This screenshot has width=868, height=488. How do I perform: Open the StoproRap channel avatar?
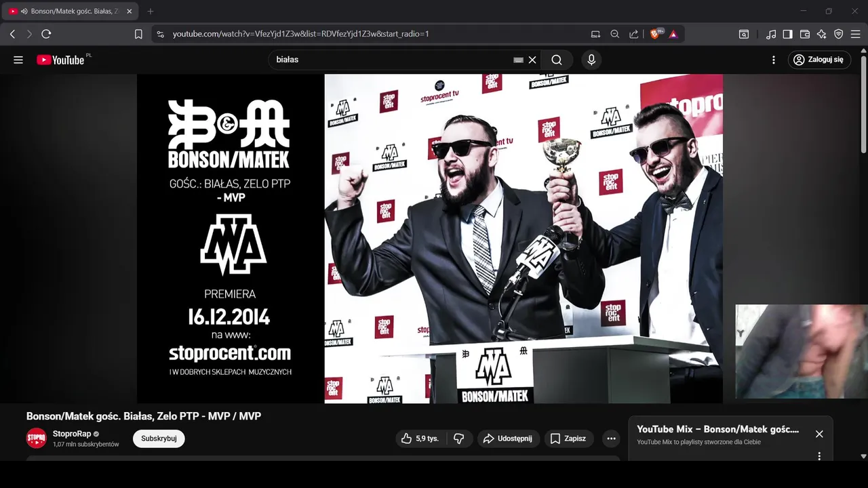(x=37, y=439)
